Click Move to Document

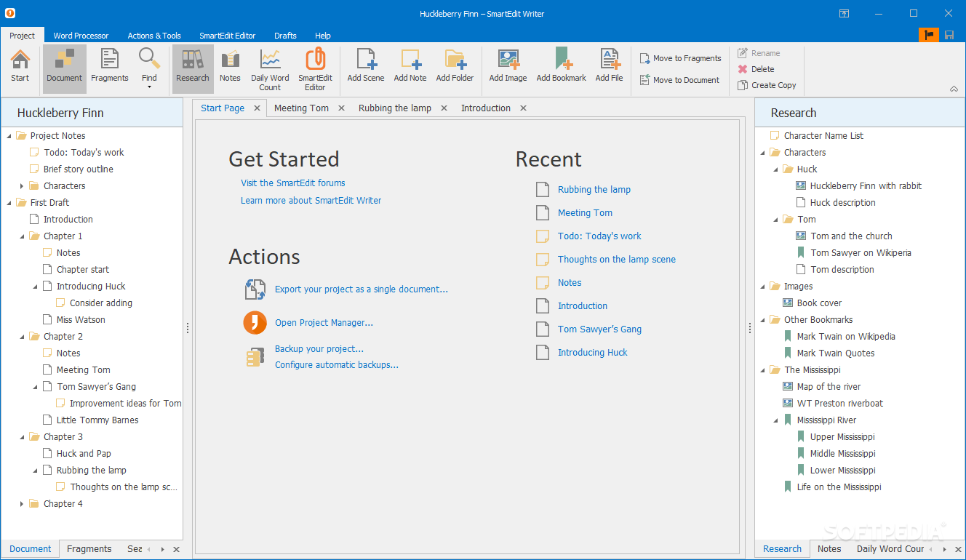(680, 80)
